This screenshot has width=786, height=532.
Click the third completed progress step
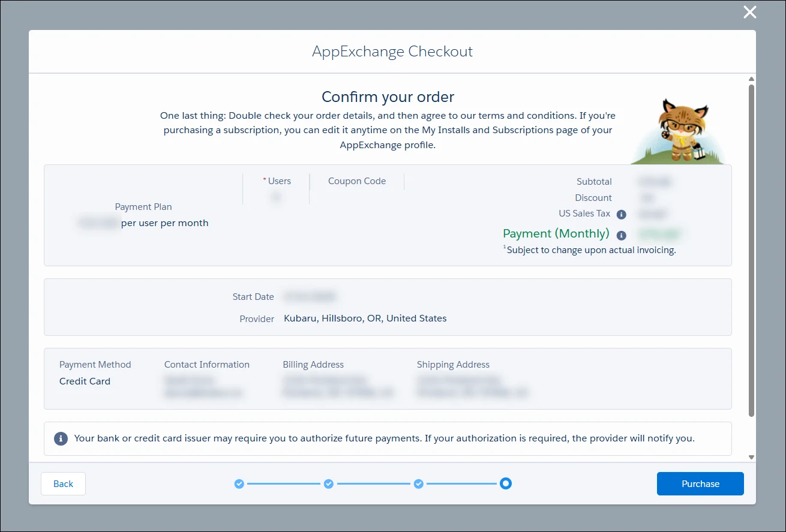(x=419, y=483)
